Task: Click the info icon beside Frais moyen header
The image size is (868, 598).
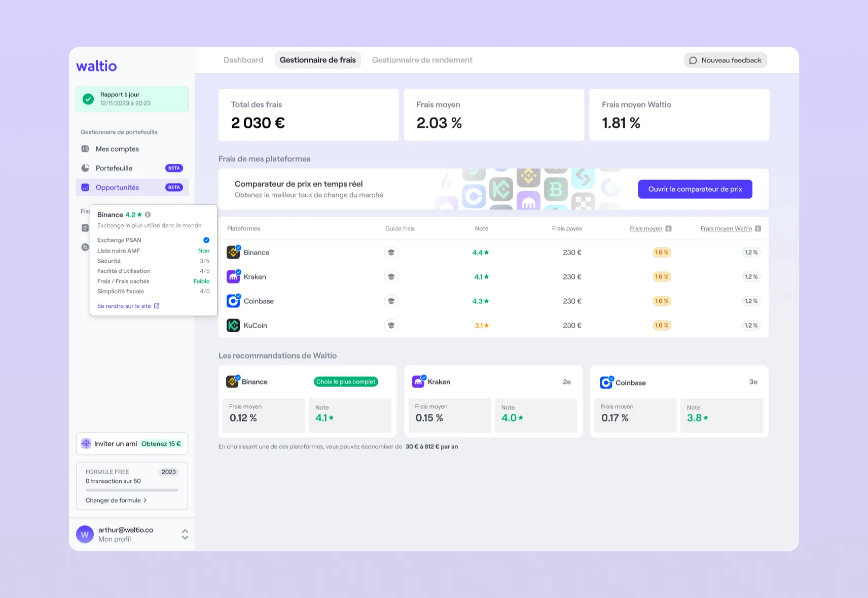Action: [668, 229]
